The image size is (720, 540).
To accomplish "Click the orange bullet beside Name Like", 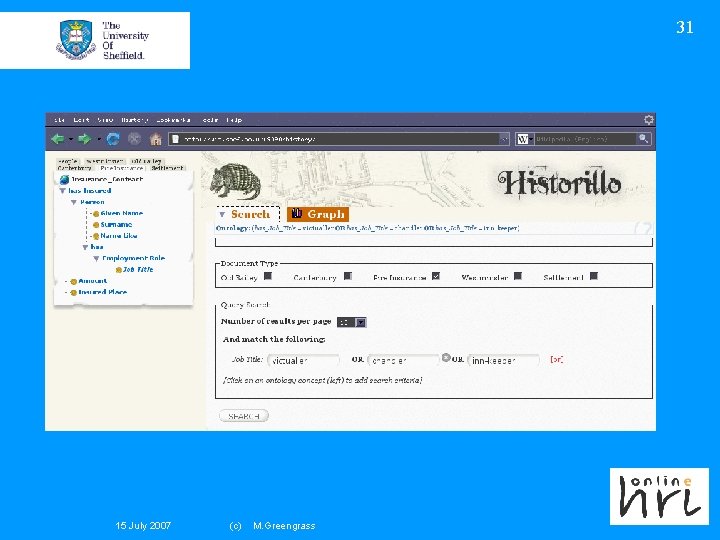I will [96, 236].
